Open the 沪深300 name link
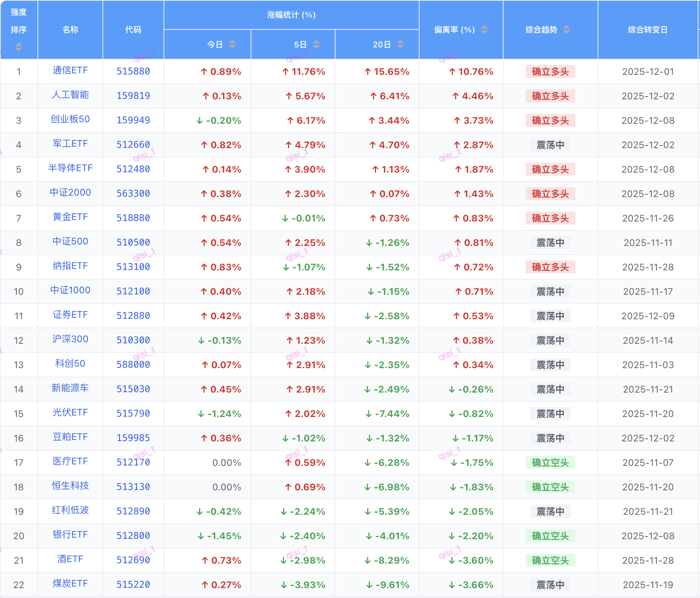Screen dimensions: 700x598 pos(70,339)
